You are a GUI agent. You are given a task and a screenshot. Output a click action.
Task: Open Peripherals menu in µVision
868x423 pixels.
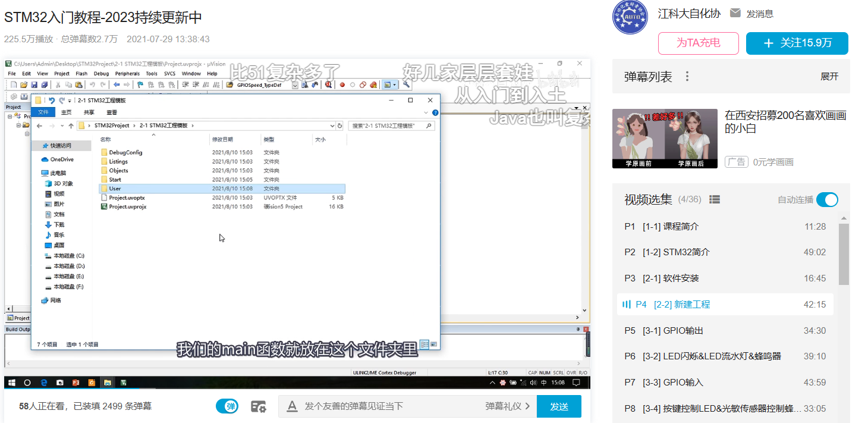pyautogui.click(x=127, y=73)
